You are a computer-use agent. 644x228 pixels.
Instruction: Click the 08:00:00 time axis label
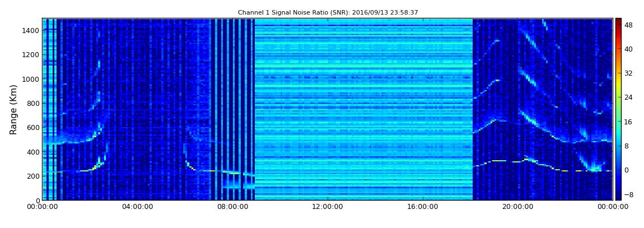click(x=232, y=207)
